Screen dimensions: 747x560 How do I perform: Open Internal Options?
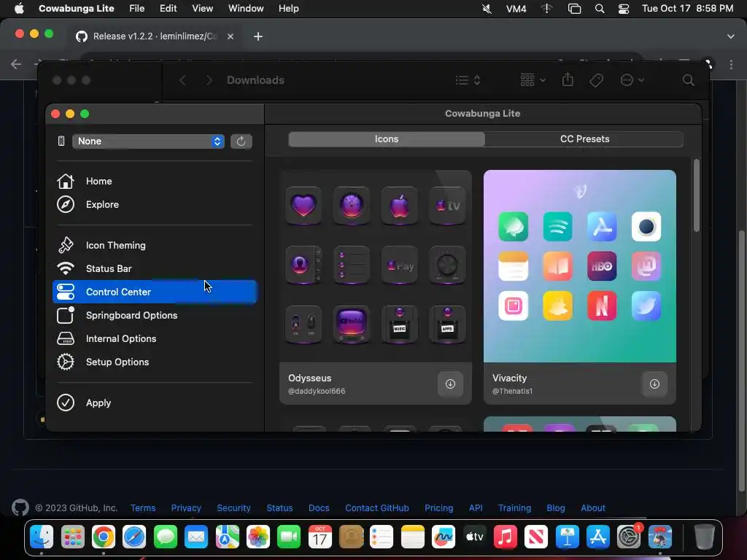coord(155,338)
